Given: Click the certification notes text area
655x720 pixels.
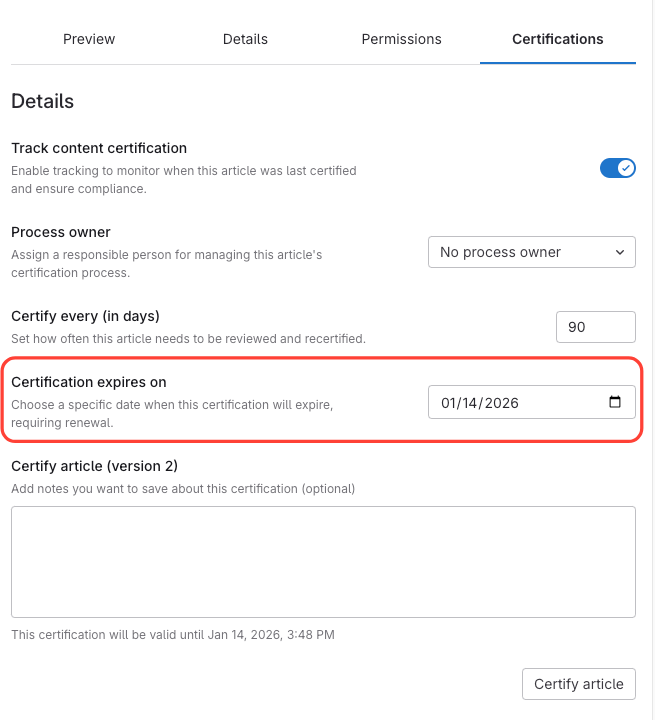Looking at the screenshot, I should click(323, 561).
